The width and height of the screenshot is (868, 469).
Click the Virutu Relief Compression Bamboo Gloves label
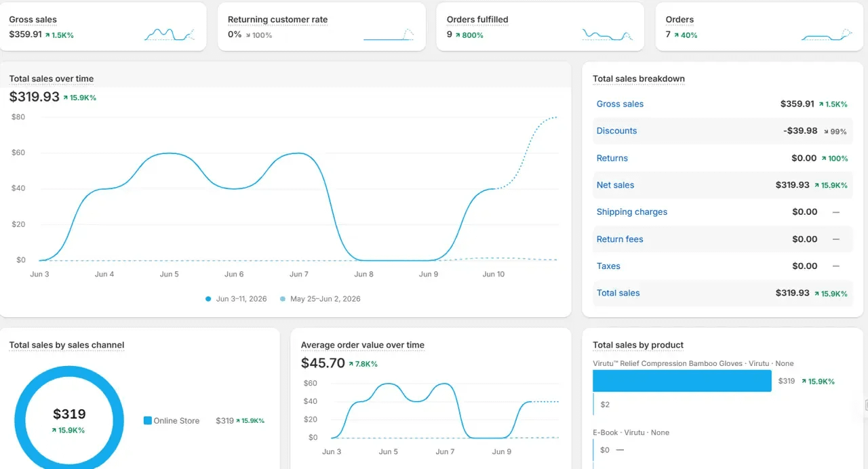[693, 364]
